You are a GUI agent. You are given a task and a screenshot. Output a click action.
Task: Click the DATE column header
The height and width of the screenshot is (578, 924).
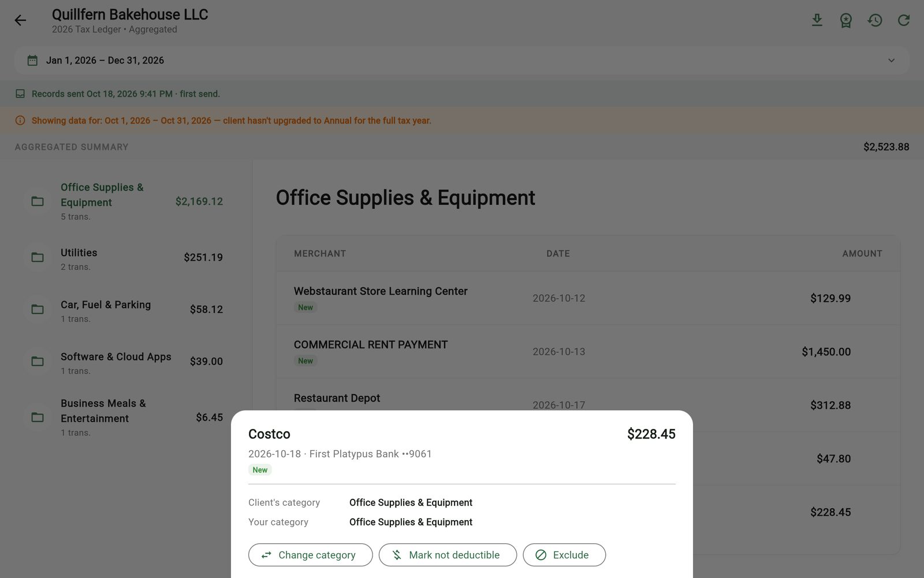[x=558, y=254]
